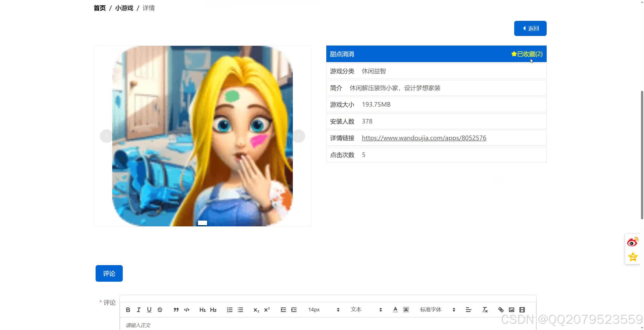
Task: Click the 详情 breadcrumb text
Action: [x=148, y=8]
